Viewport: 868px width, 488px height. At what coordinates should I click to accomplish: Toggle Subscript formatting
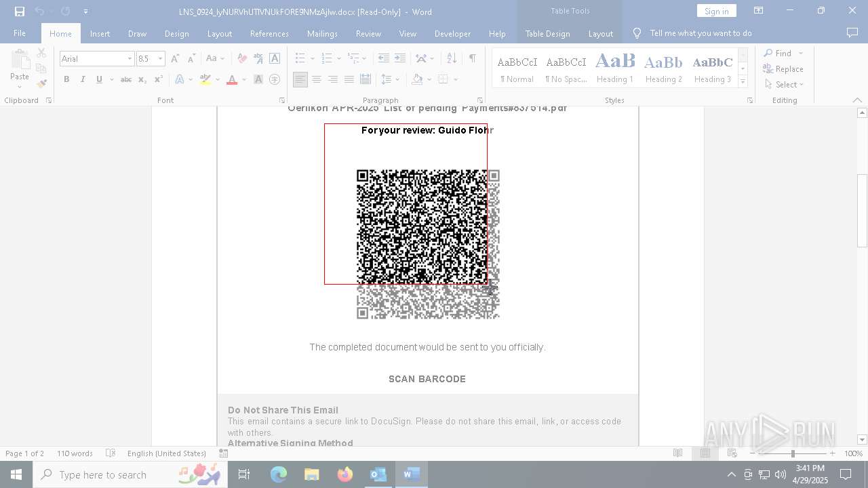(x=142, y=79)
